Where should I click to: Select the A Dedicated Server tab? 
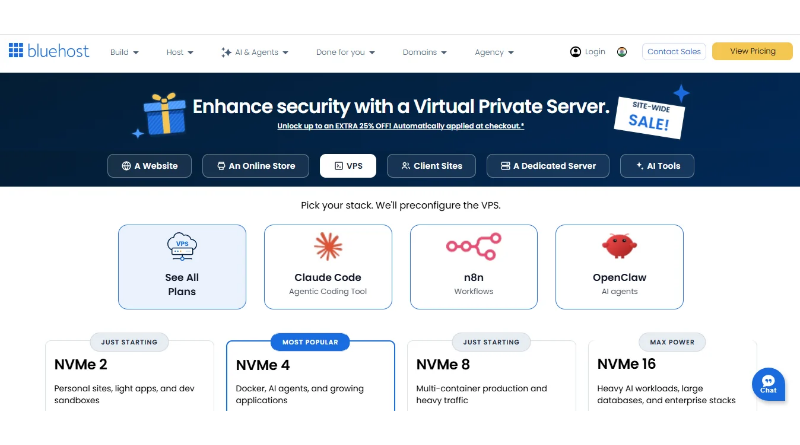point(548,166)
